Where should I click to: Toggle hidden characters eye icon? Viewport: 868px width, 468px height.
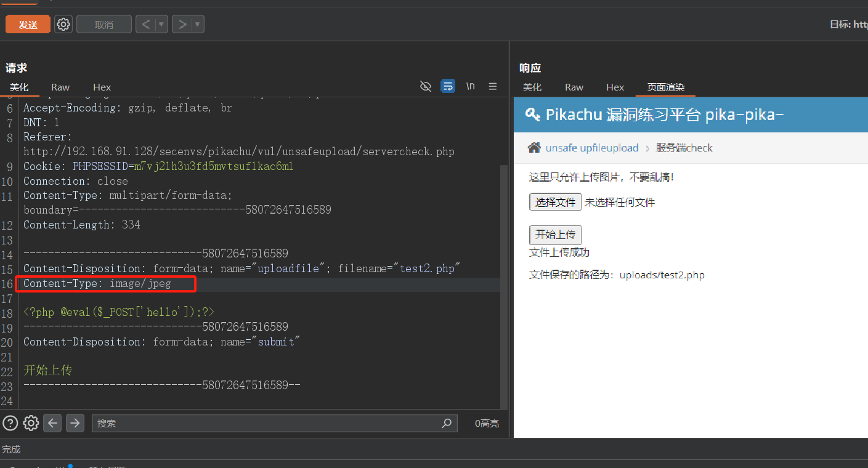pyautogui.click(x=425, y=86)
